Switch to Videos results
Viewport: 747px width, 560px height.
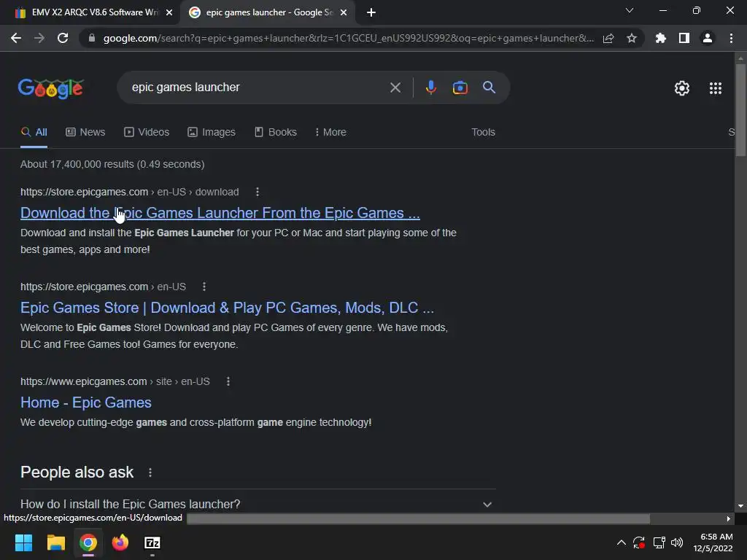click(x=147, y=133)
